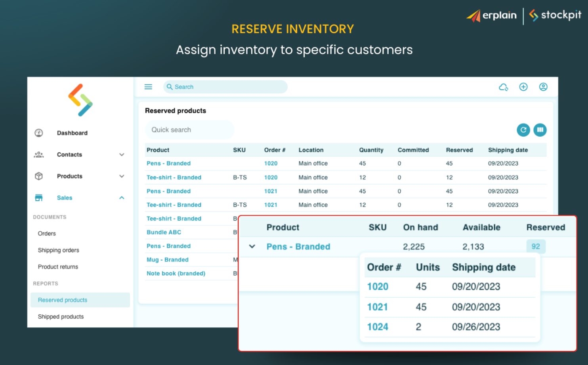The width and height of the screenshot is (588, 365).
Task: Open Products in the sidebar
Action: [x=70, y=176]
